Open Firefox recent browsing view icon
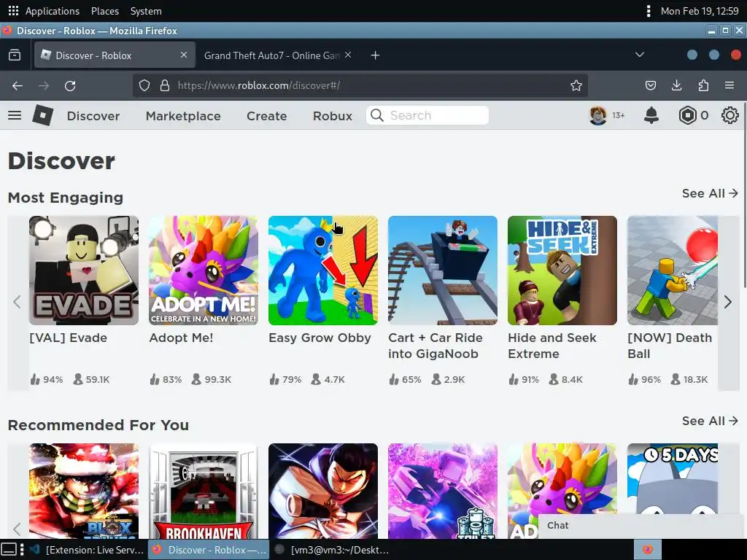747x560 pixels. [15, 55]
